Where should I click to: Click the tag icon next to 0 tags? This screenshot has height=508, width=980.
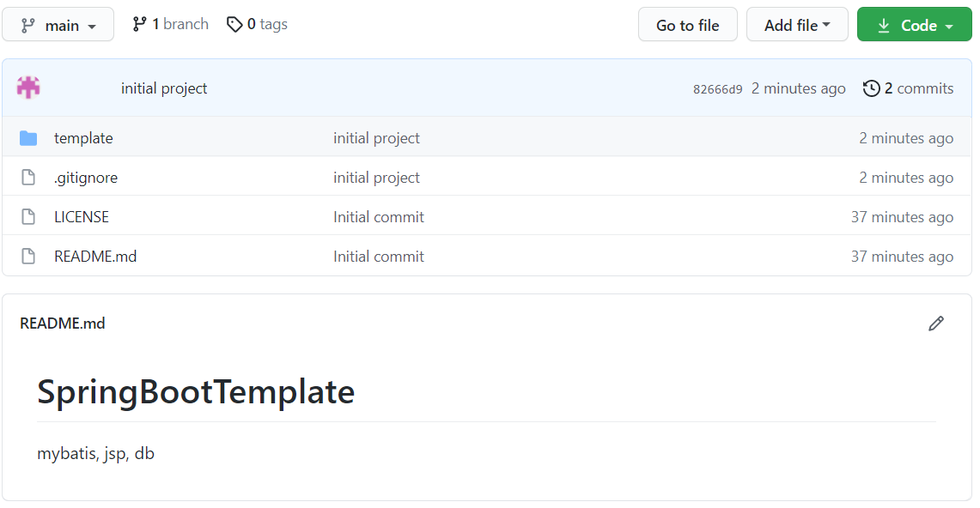[x=234, y=24]
